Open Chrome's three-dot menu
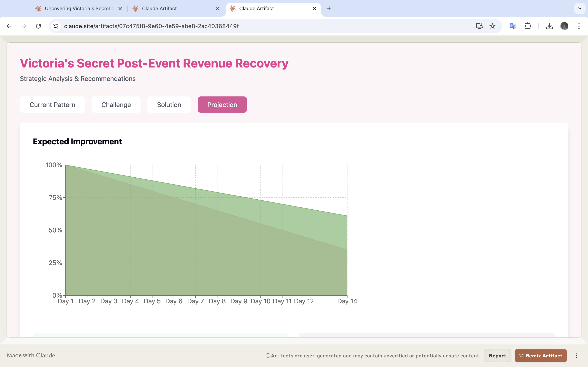This screenshot has width=588, height=367. (579, 26)
